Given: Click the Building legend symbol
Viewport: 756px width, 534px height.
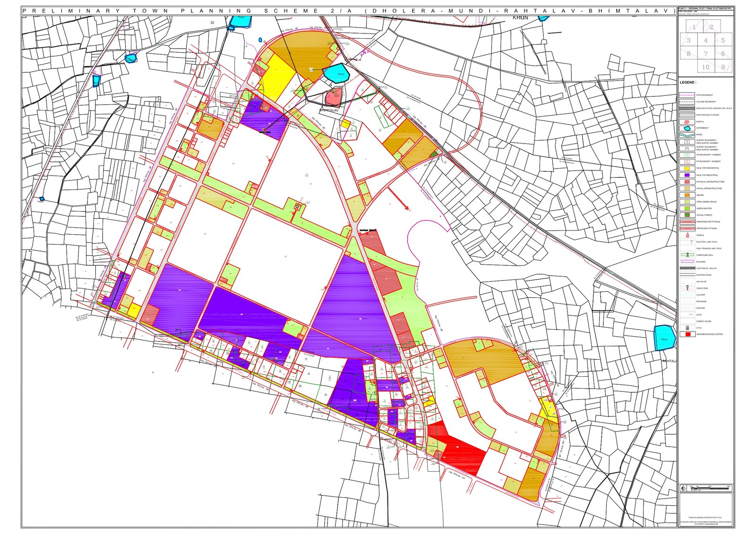Looking at the screenshot, I should (687, 262).
